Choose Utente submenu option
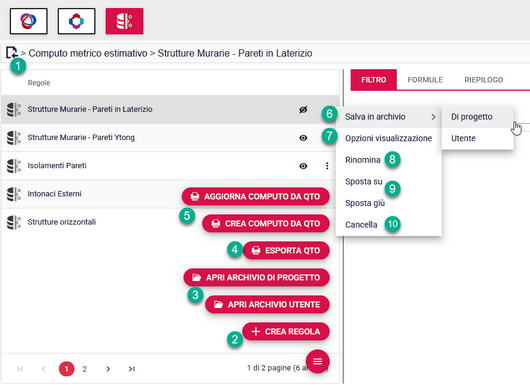Viewport: 530px width, 385px height. pyautogui.click(x=478, y=138)
